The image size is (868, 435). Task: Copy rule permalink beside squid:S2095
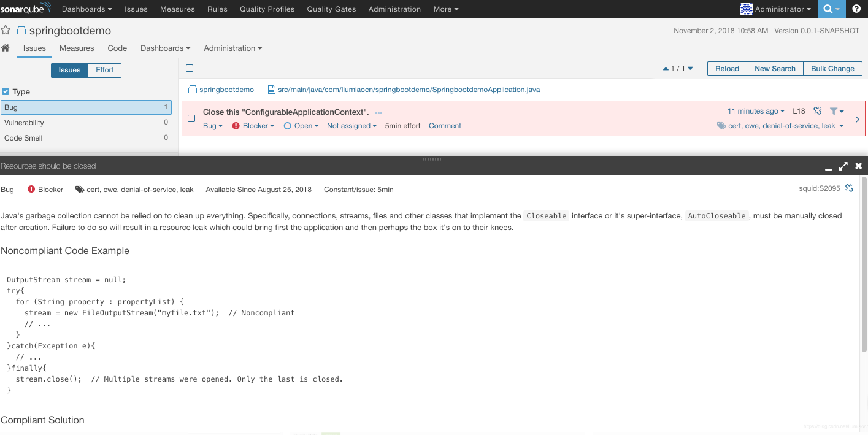[849, 188]
